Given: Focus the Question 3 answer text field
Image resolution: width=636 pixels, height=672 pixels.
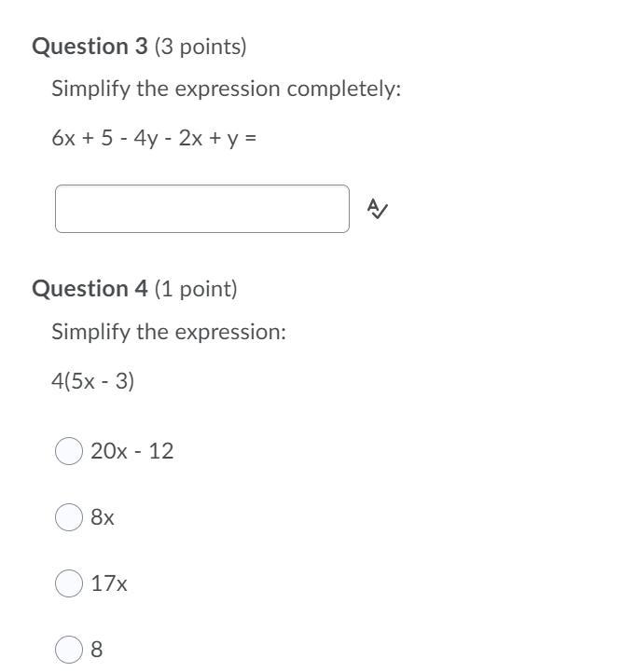Looking at the screenshot, I should 202,209.
